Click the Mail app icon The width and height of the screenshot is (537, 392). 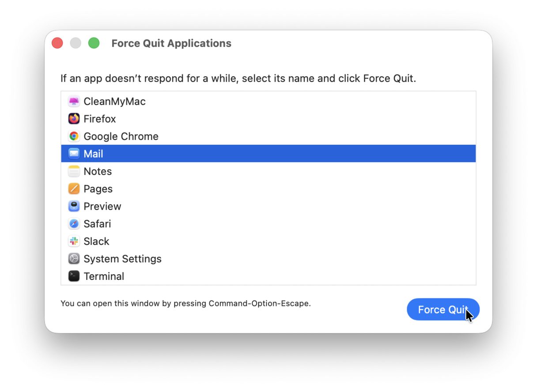pos(74,153)
